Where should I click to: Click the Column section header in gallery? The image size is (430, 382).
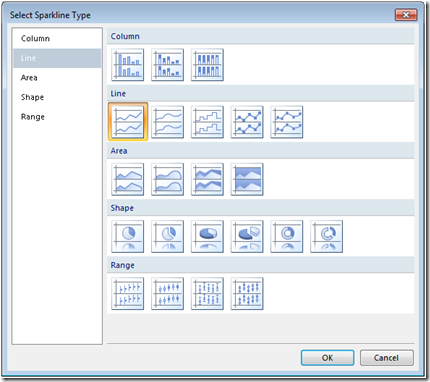coord(261,36)
